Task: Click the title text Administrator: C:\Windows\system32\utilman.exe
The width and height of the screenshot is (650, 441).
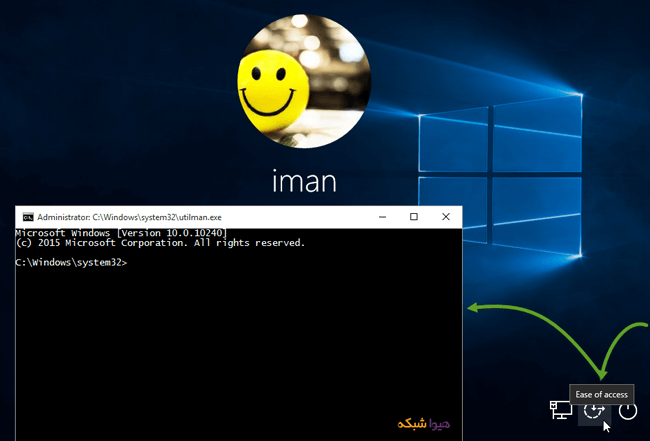Action: (x=129, y=217)
